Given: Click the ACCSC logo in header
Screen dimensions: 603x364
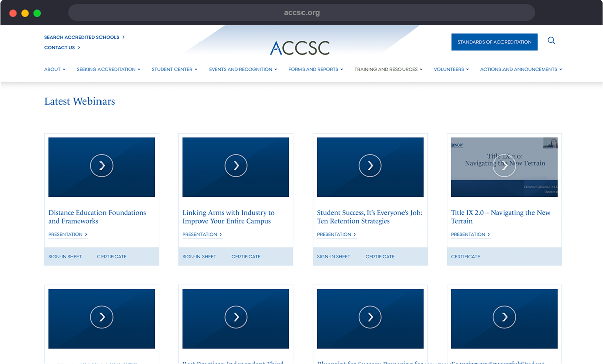Looking at the screenshot, I should tap(300, 48).
